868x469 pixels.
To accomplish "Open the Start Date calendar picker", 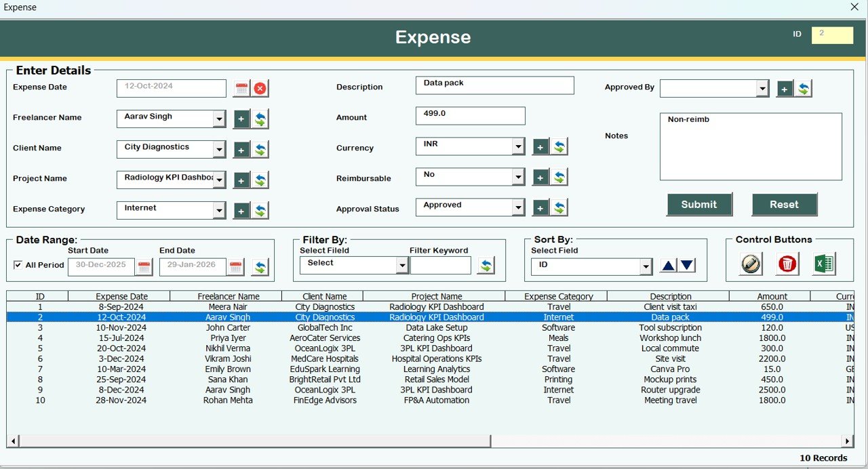I will pyautogui.click(x=144, y=266).
